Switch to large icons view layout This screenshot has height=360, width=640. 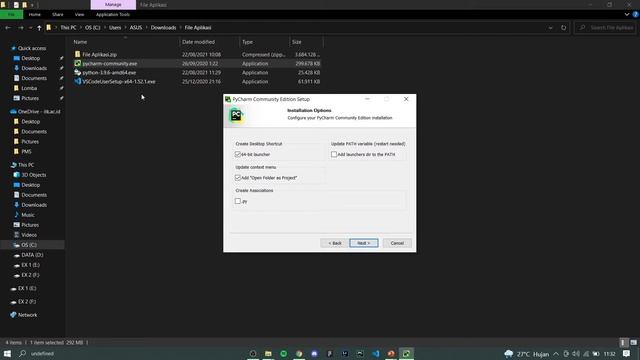pyautogui.click(x=633, y=342)
